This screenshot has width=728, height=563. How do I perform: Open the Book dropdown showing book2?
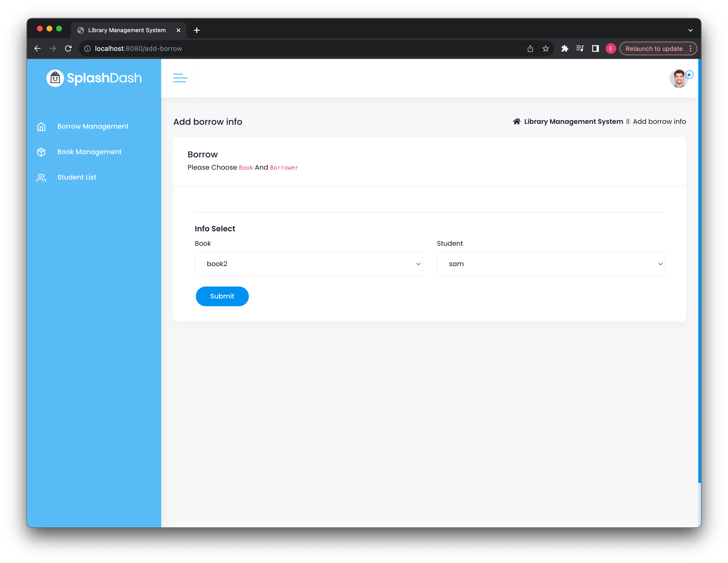[x=308, y=264]
